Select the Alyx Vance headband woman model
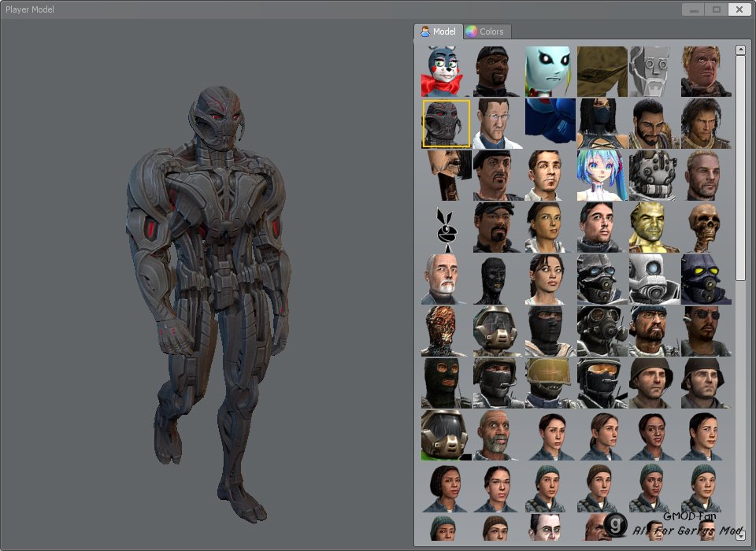The height and width of the screenshot is (551, 756). 550,227
